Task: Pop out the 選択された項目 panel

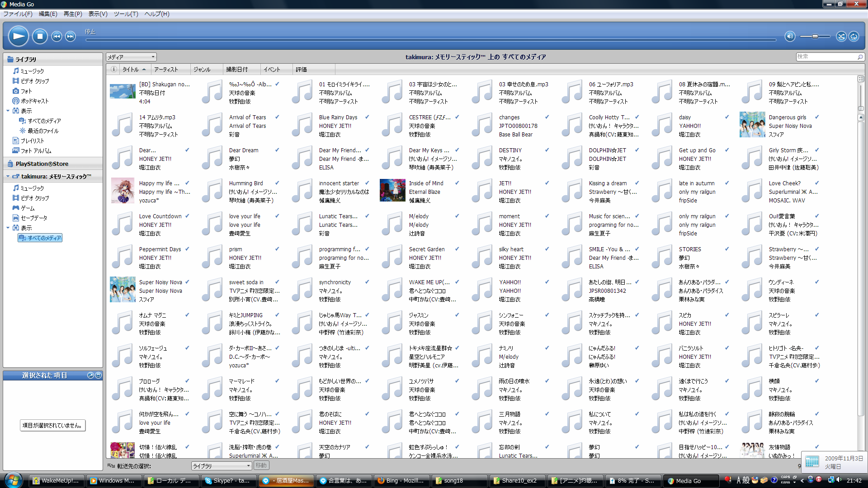Action: pos(90,375)
